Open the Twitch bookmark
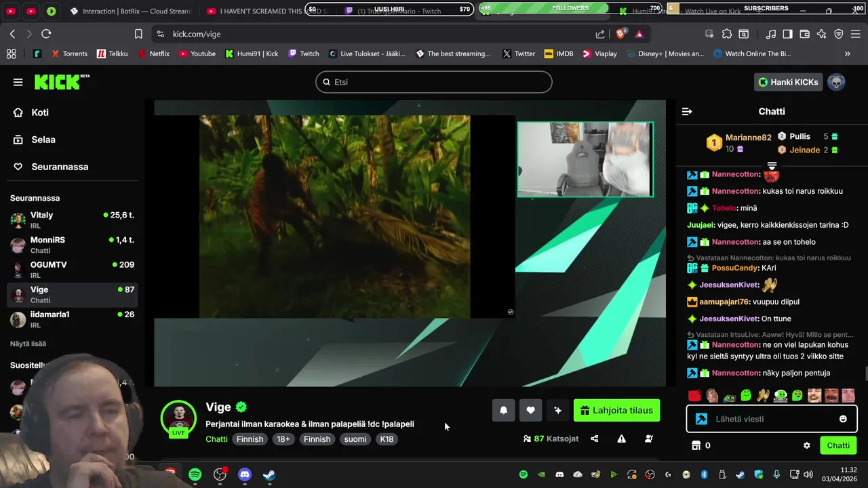Image resolution: width=868 pixels, height=488 pixels. pyautogui.click(x=303, y=54)
